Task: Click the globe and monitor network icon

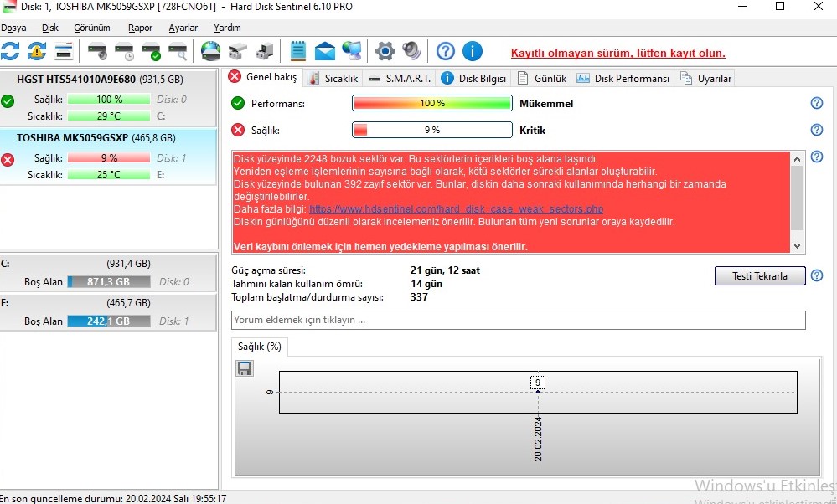Action: pos(351,51)
